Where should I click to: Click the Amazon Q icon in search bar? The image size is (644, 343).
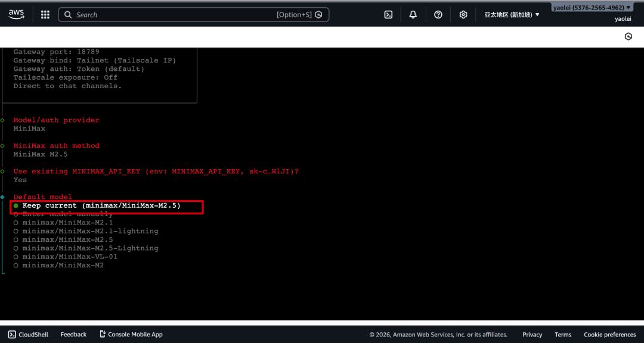(319, 15)
